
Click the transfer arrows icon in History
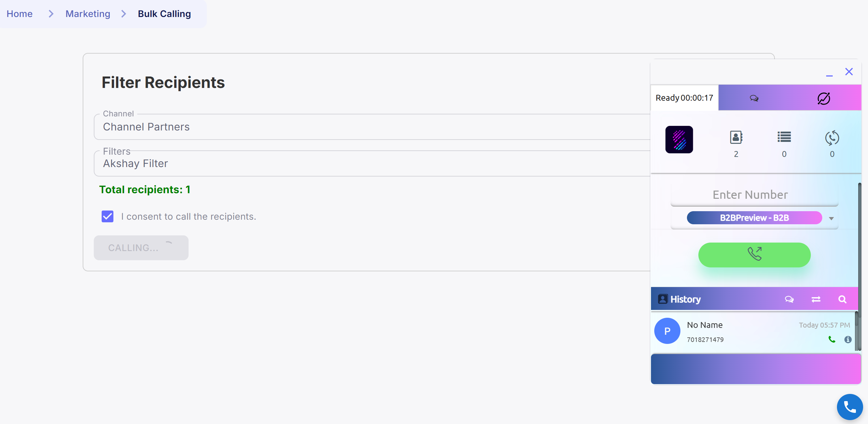click(816, 299)
